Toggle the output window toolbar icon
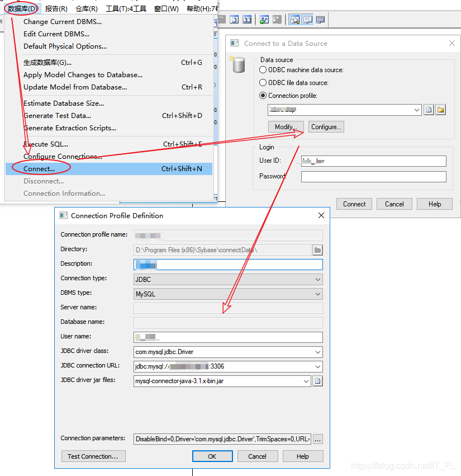The height and width of the screenshot is (476, 461). tap(307, 20)
